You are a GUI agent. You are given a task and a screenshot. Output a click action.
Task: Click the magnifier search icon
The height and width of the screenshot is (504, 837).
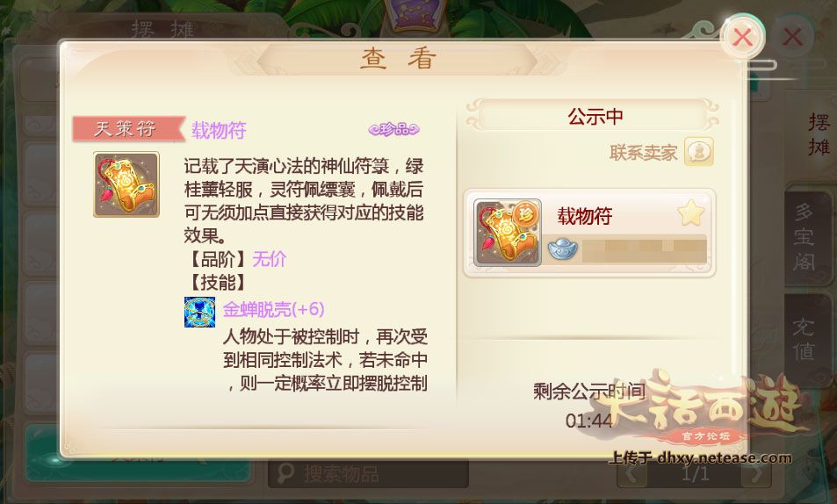[x=285, y=473]
